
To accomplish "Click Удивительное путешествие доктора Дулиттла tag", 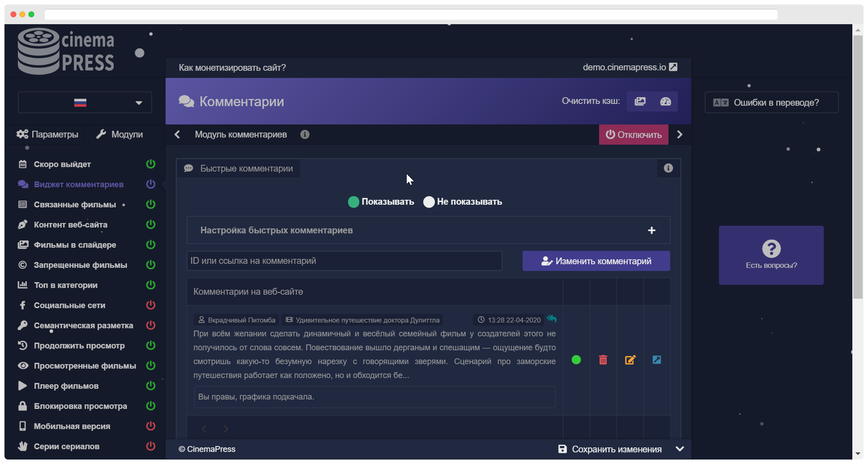I will 362,320.
